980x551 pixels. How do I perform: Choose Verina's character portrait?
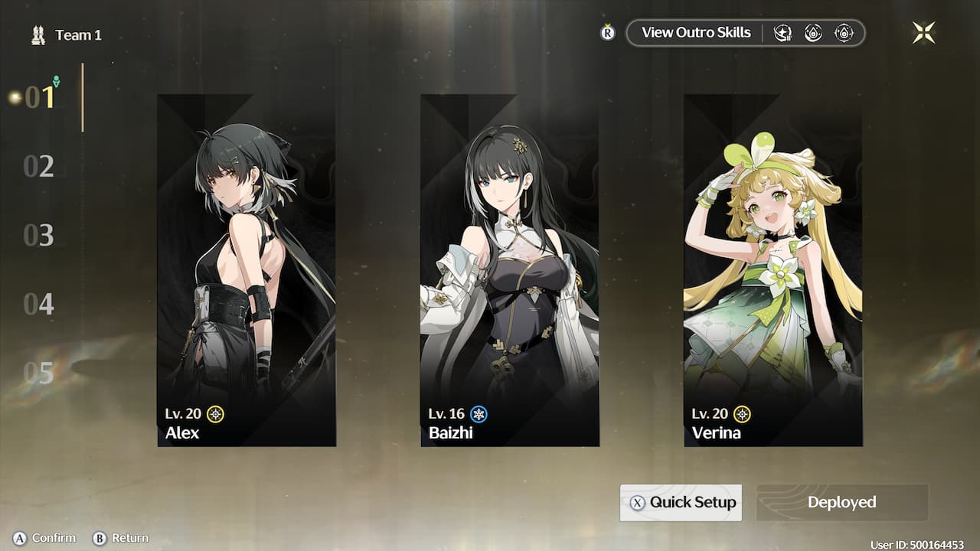773,270
